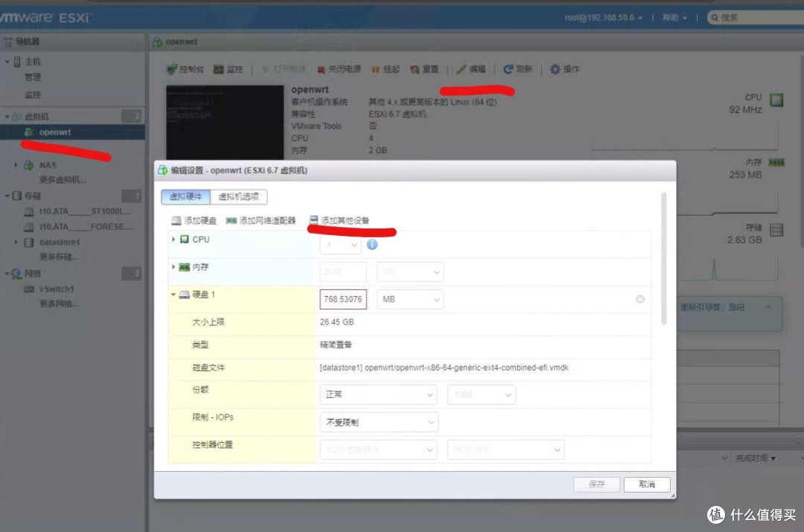Click the disk file path text openwrt-x86-64-generic
The width and height of the screenshot is (804, 532).
(x=444, y=368)
